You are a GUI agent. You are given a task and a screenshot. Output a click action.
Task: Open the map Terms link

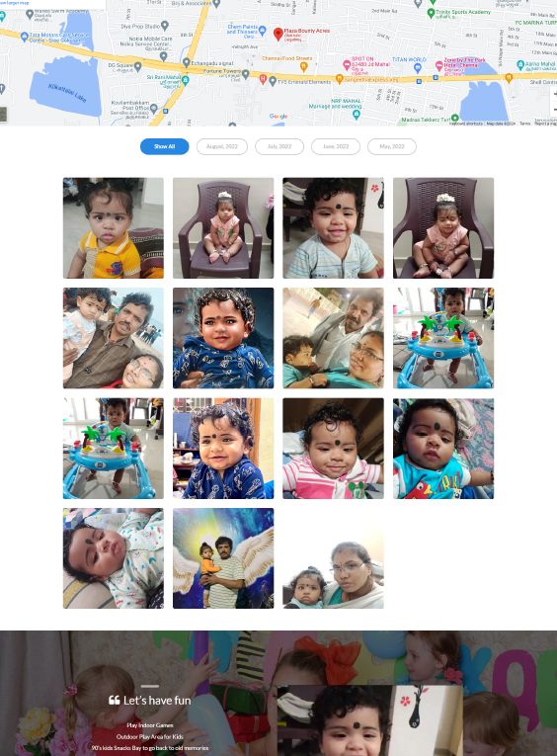[524, 124]
